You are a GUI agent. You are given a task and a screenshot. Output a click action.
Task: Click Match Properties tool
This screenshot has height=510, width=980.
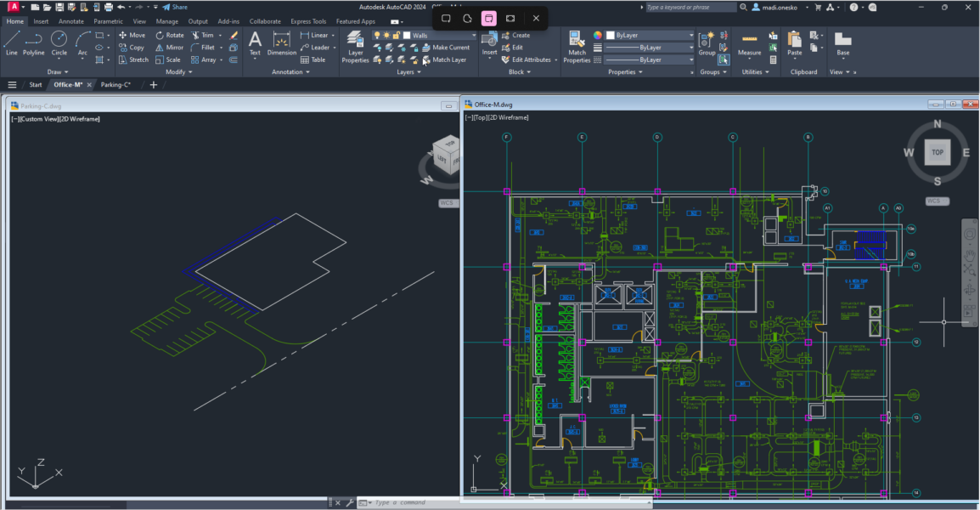577,47
